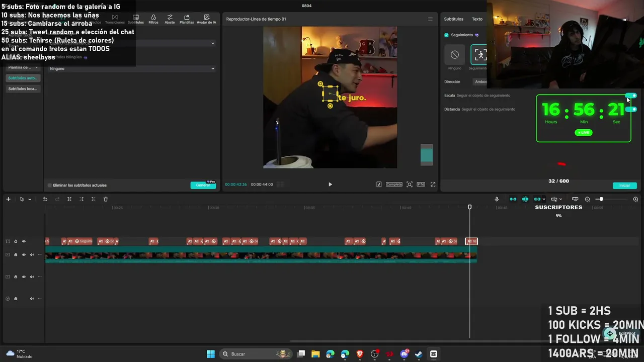Open preview zoom scan icon

[x=410, y=185]
